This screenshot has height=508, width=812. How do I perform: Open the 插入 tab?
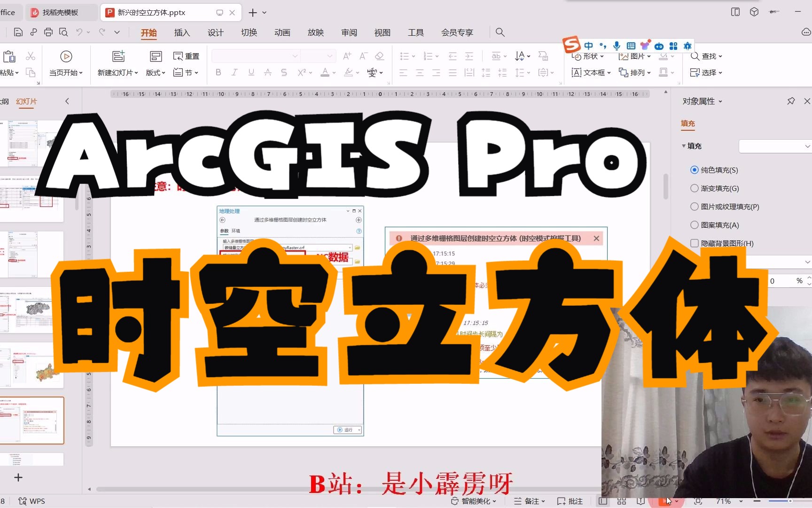[x=182, y=32]
